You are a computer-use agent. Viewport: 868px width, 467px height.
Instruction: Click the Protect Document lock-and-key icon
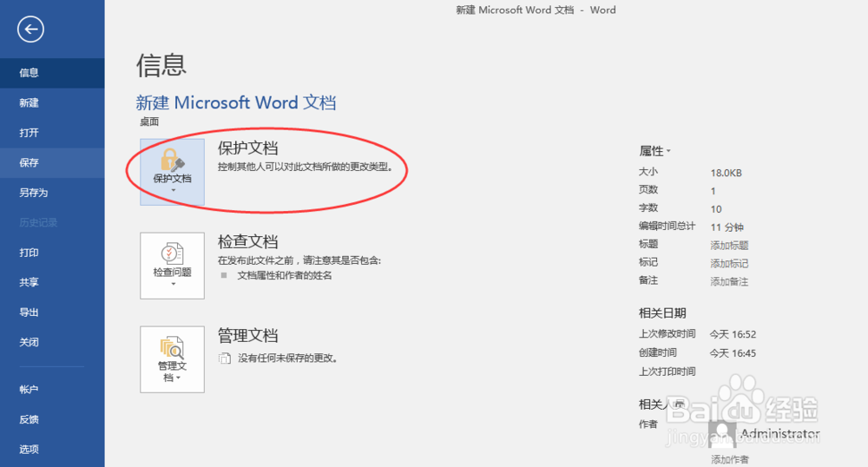point(172,160)
